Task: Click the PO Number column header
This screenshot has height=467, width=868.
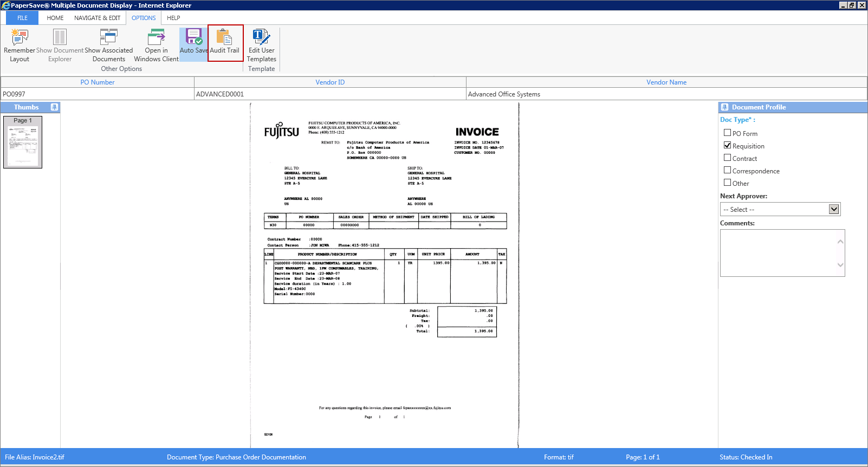Action: [x=98, y=82]
